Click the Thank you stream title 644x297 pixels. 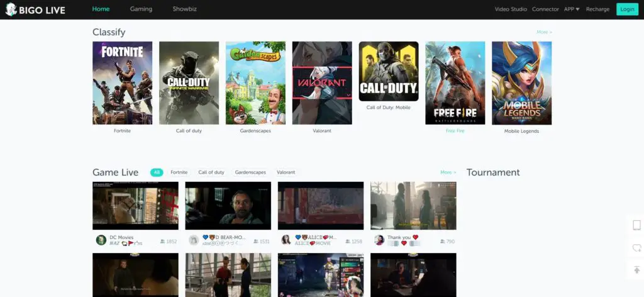402,237
